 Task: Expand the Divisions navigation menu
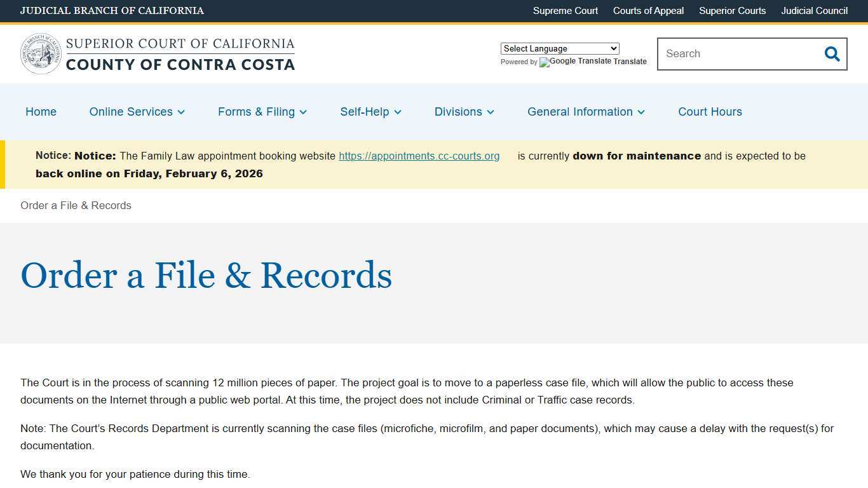(459, 112)
